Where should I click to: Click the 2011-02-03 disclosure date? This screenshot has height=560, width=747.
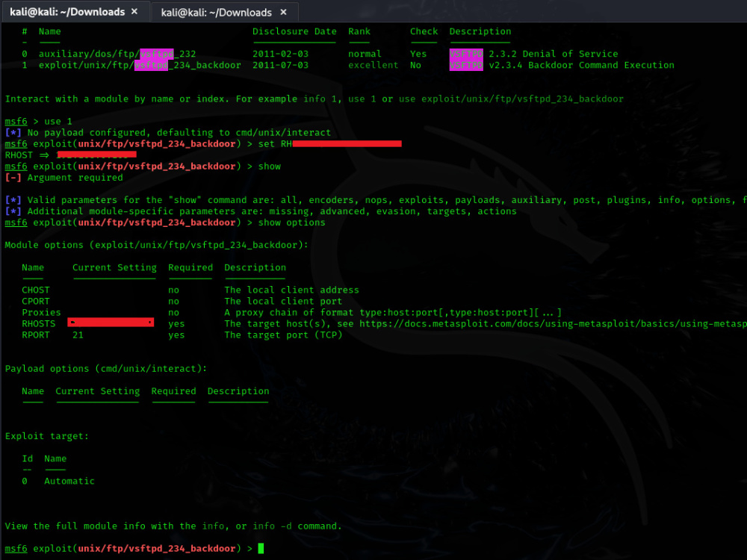280,54
